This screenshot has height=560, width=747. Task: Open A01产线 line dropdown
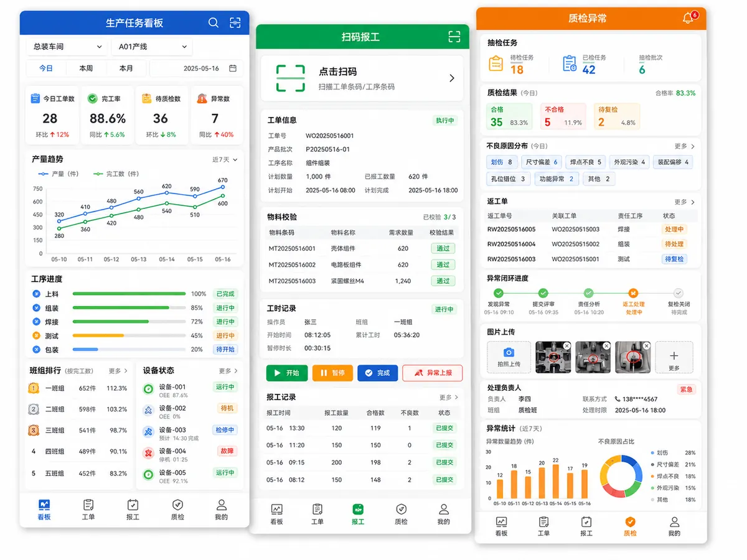pos(151,47)
